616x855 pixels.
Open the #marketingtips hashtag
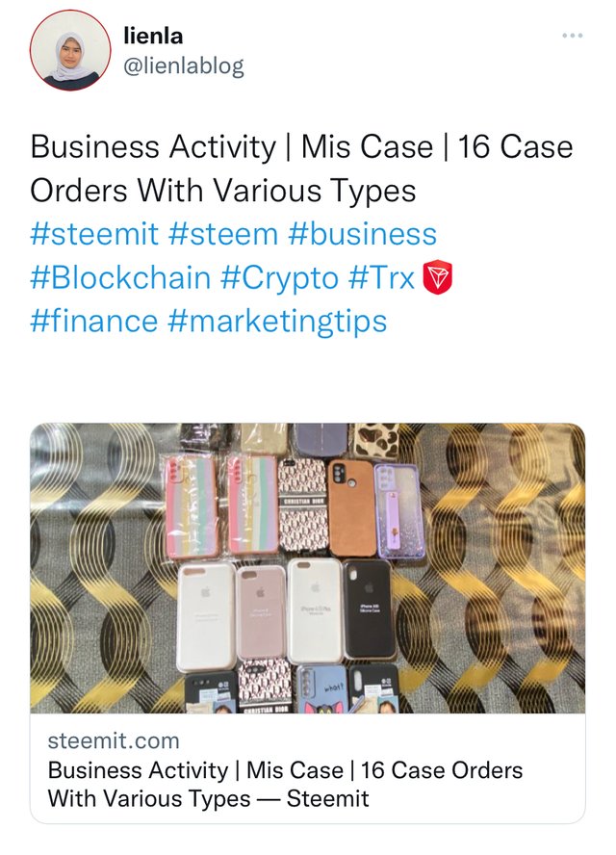(x=277, y=322)
